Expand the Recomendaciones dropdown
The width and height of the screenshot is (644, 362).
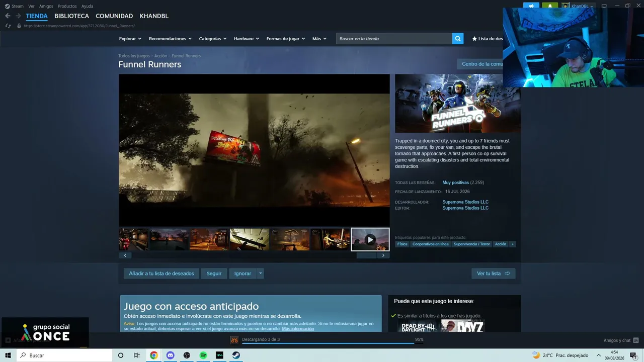pyautogui.click(x=170, y=39)
